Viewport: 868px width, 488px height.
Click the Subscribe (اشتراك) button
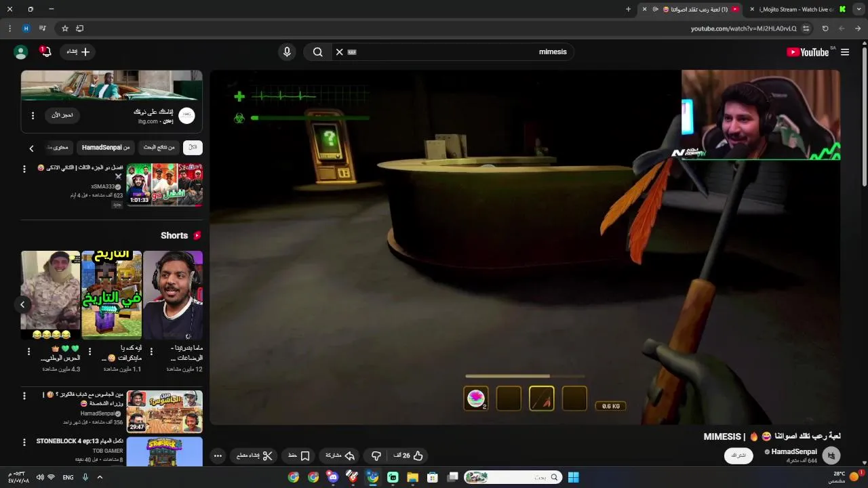[x=738, y=455]
